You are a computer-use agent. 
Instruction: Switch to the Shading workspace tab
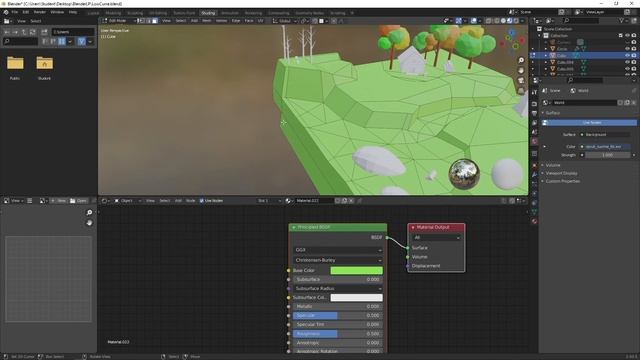(x=208, y=13)
